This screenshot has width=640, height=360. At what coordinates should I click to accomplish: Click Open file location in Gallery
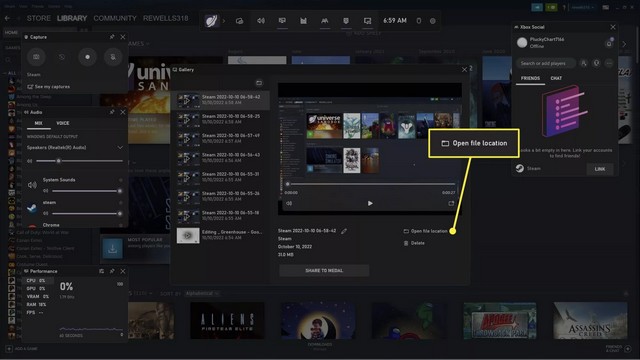[425, 231]
